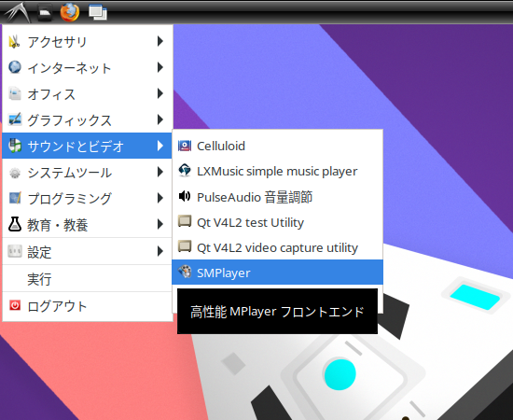Open the プログラミング menu category
Viewport: 513px width, 420px height.
[x=87, y=198]
